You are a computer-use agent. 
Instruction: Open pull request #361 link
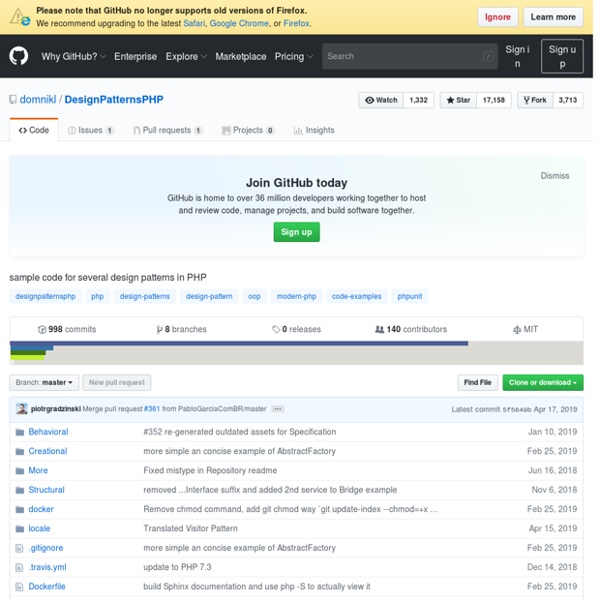tap(152, 409)
